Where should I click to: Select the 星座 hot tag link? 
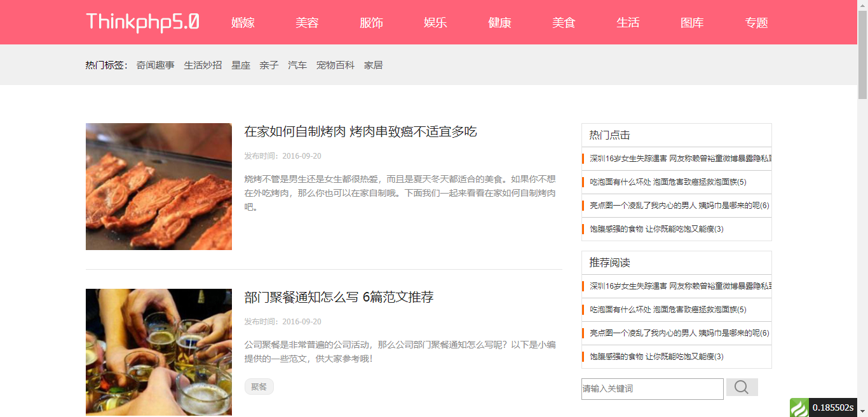point(240,65)
